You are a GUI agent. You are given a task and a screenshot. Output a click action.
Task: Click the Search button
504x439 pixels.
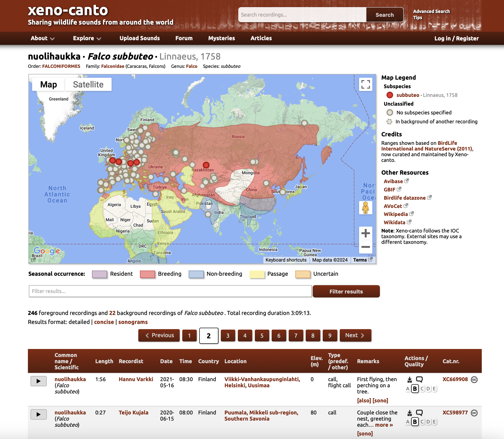(x=385, y=15)
